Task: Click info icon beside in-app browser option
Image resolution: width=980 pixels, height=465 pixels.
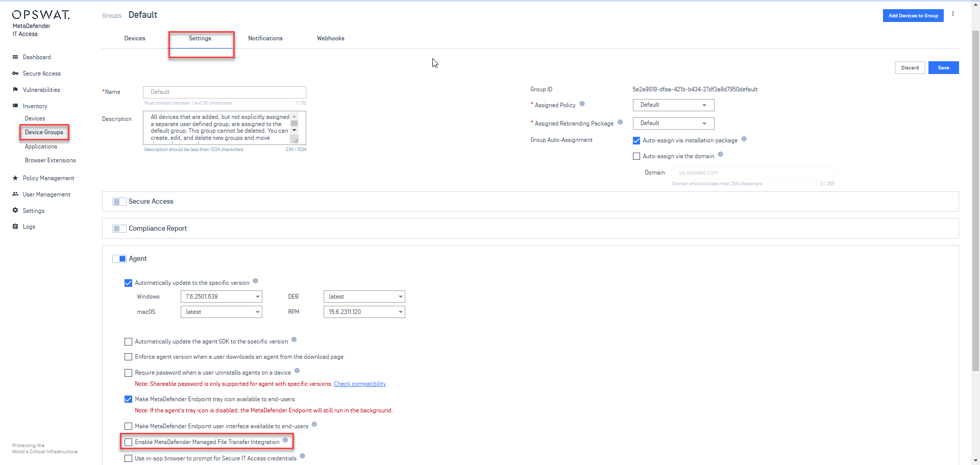Action: tap(302, 456)
